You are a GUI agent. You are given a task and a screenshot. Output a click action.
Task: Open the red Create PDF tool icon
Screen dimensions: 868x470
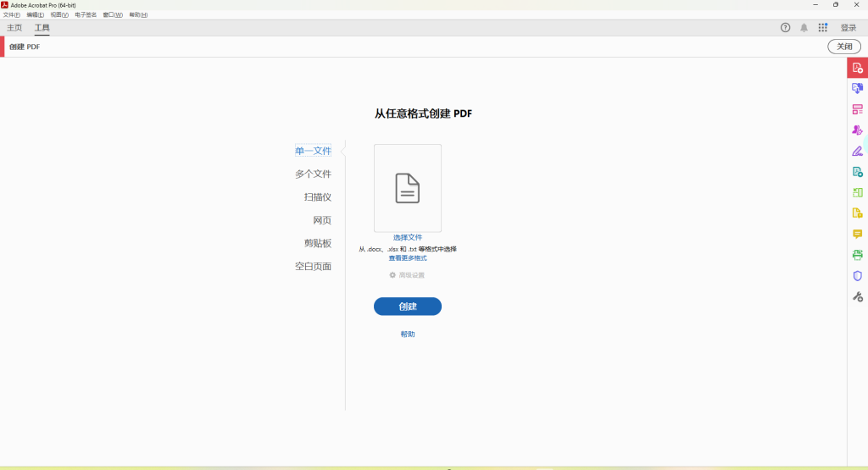point(858,68)
